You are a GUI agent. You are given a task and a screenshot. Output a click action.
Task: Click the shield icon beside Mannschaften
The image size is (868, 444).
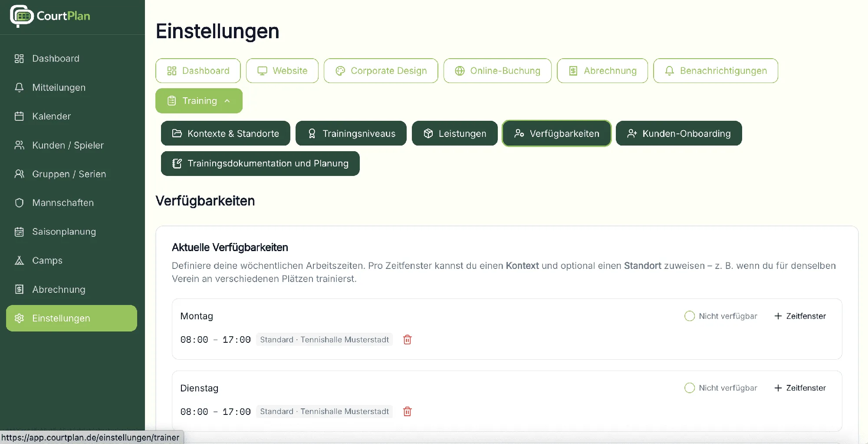19,203
